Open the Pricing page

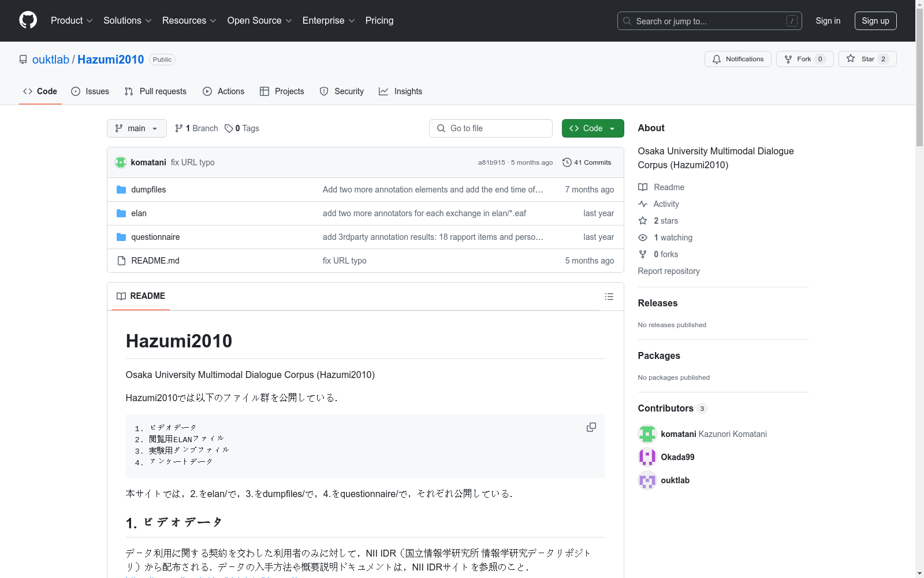pos(379,21)
